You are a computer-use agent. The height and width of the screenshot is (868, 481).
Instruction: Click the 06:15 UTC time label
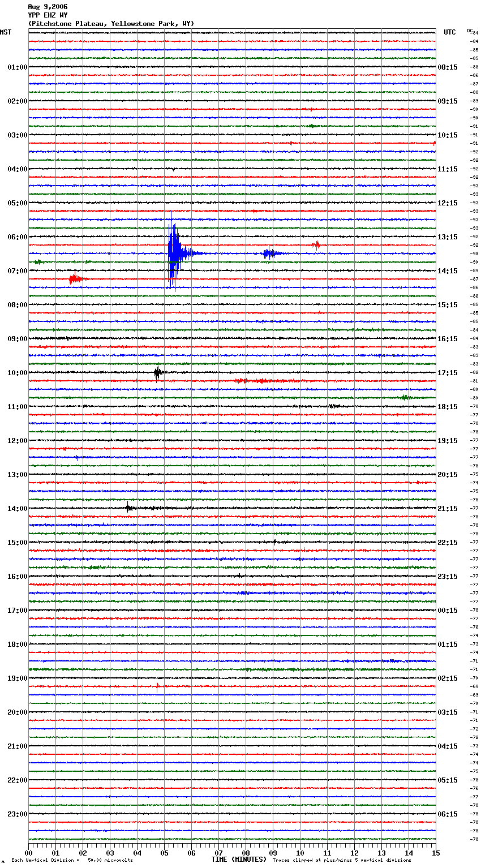(x=448, y=814)
